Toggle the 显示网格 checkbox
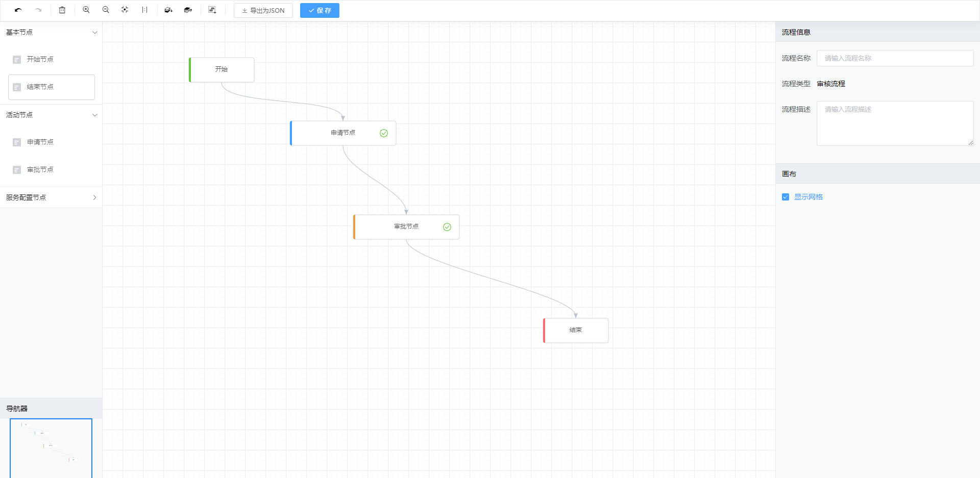The width and height of the screenshot is (980, 478). click(x=786, y=197)
